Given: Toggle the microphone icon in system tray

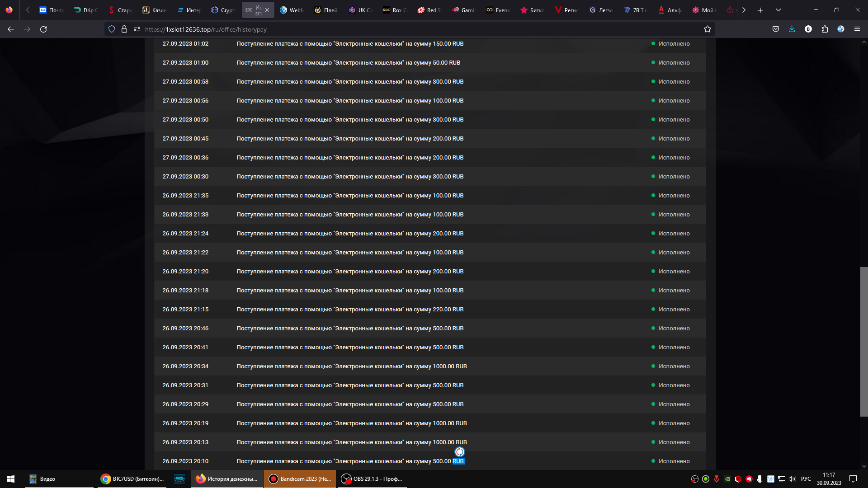Looking at the screenshot, I should (760, 479).
